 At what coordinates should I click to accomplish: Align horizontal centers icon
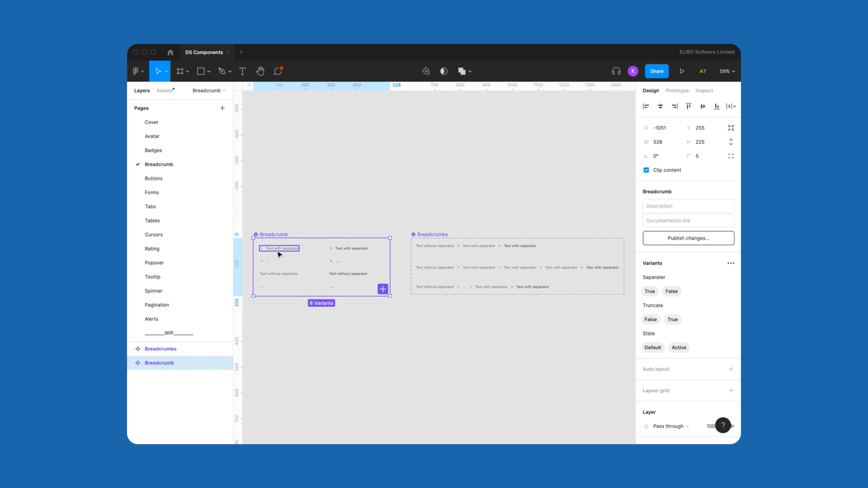(660, 106)
